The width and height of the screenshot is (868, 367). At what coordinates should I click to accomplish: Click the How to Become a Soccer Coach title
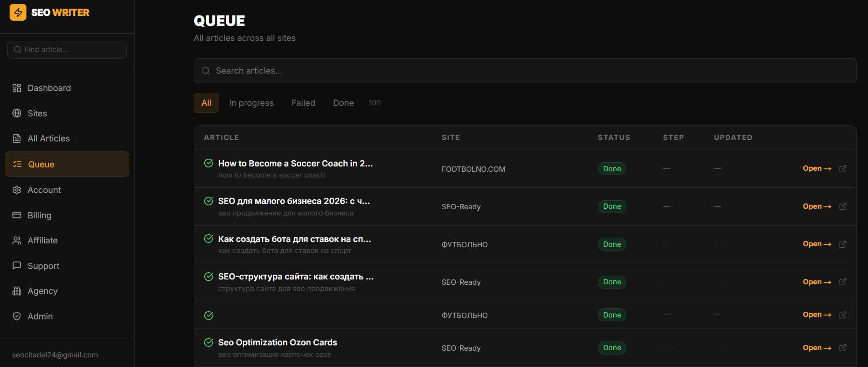coord(296,164)
